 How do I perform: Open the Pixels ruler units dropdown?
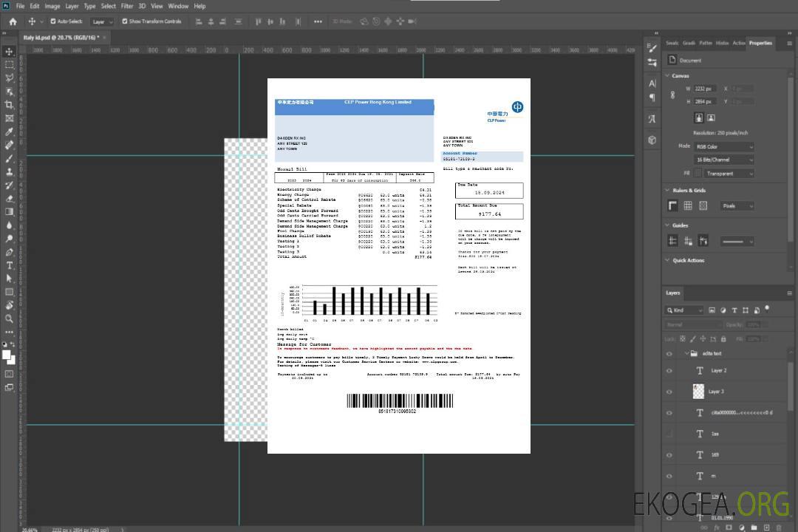pyautogui.click(x=737, y=206)
